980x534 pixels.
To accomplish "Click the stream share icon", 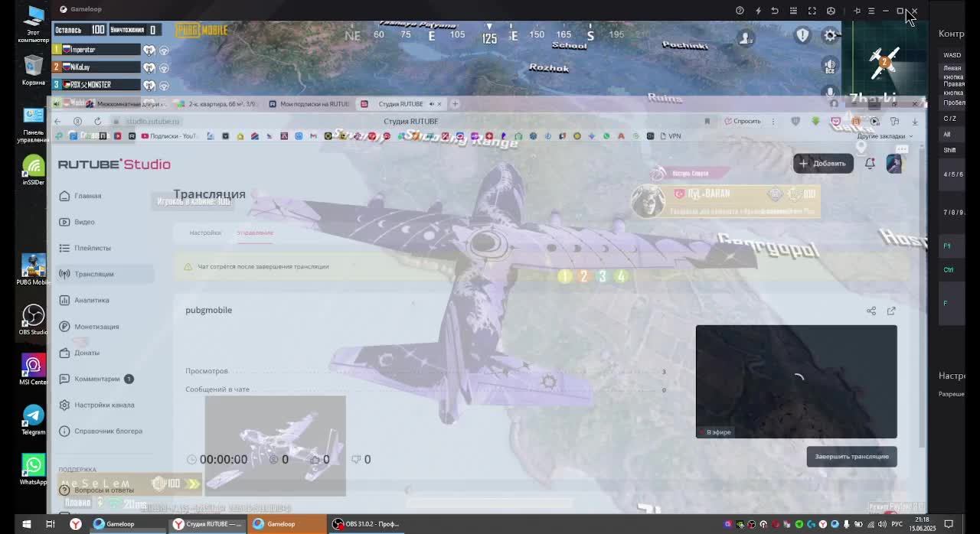I will click(x=871, y=311).
